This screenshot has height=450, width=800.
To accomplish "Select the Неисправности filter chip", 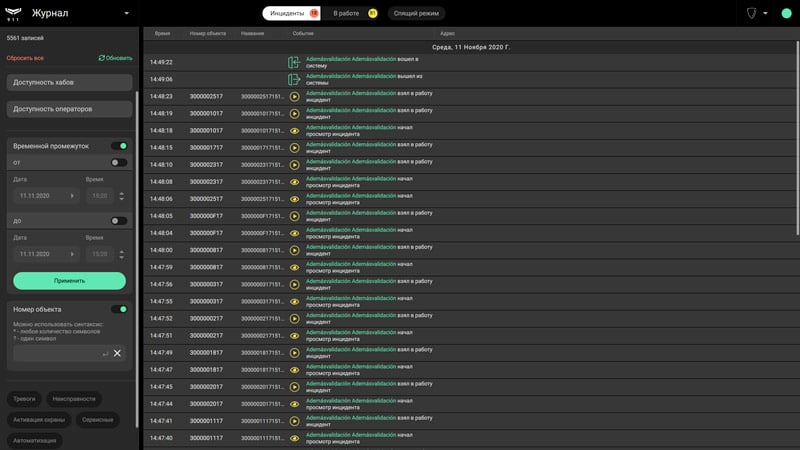I will (74, 399).
